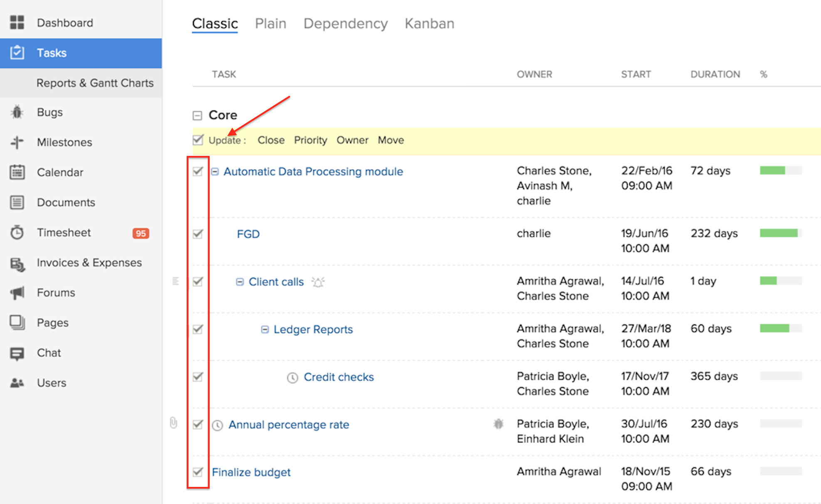This screenshot has width=821, height=504.
Task: Click Priority in the bulk update bar
Action: (310, 140)
